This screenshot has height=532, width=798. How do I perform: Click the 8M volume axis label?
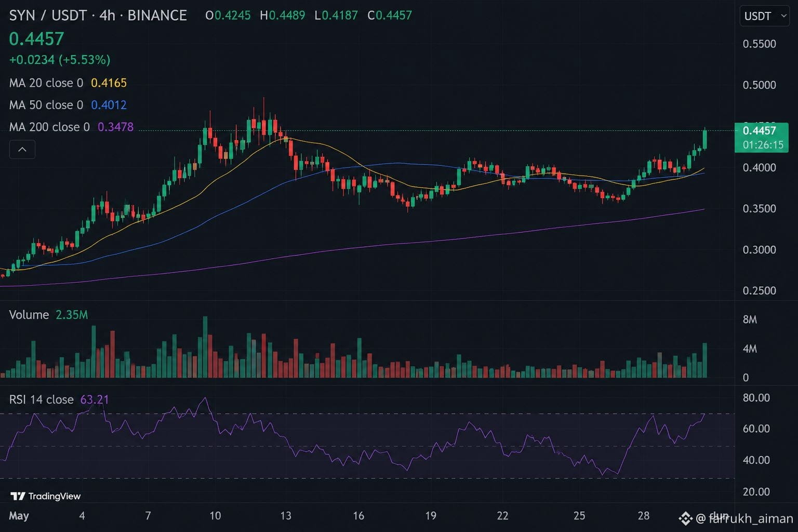pos(750,320)
